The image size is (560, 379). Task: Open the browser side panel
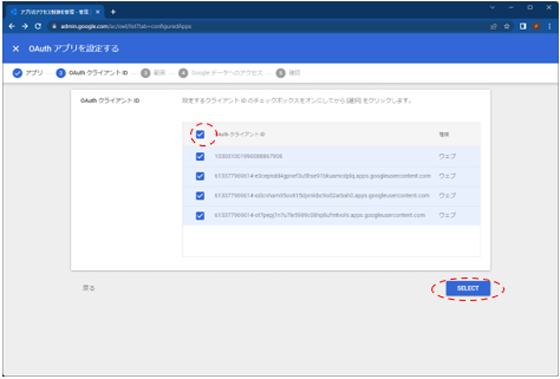(523, 26)
